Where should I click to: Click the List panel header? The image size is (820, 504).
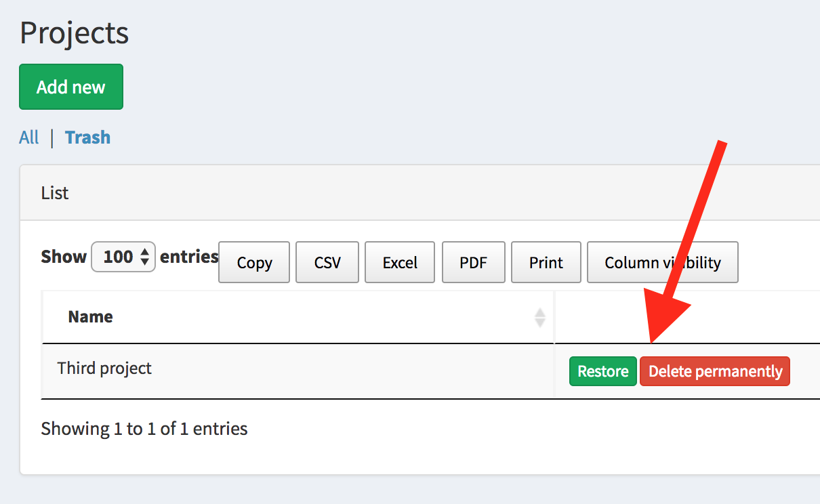pos(54,192)
